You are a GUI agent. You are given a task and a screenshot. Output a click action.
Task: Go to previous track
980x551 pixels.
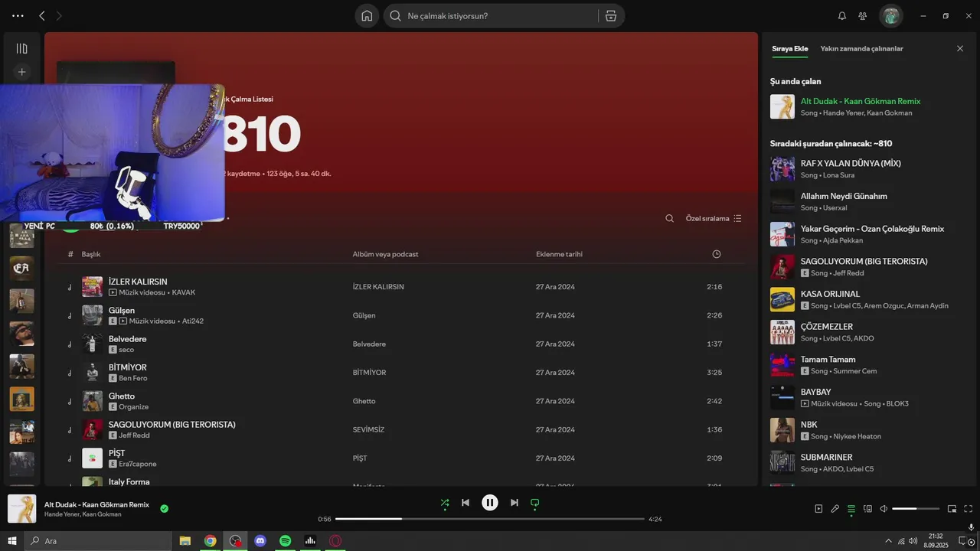pos(465,503)
